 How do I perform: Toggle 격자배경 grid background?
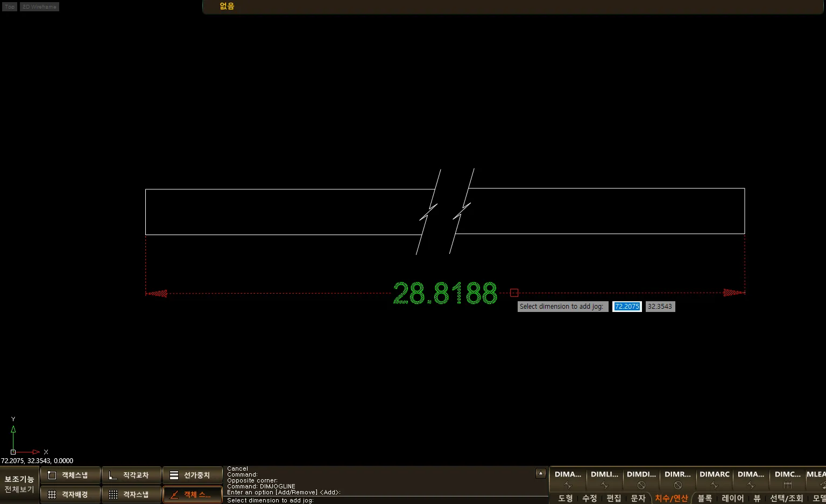coord(70,494)
